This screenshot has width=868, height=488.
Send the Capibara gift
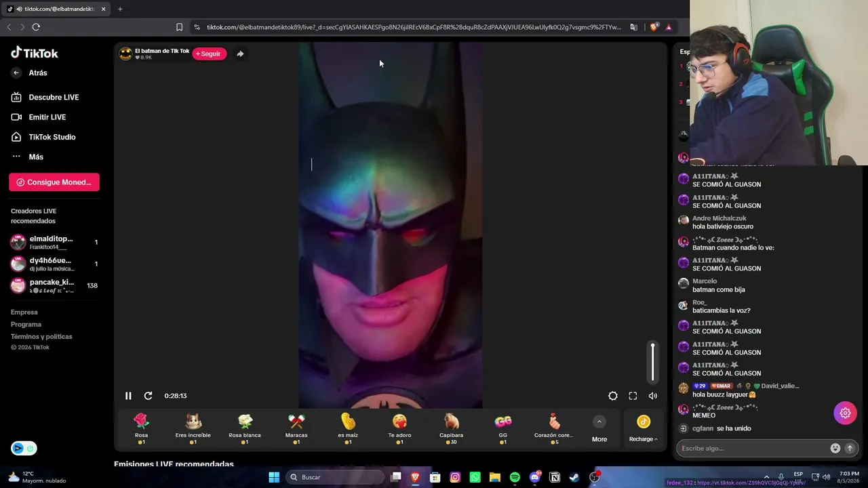451,429
